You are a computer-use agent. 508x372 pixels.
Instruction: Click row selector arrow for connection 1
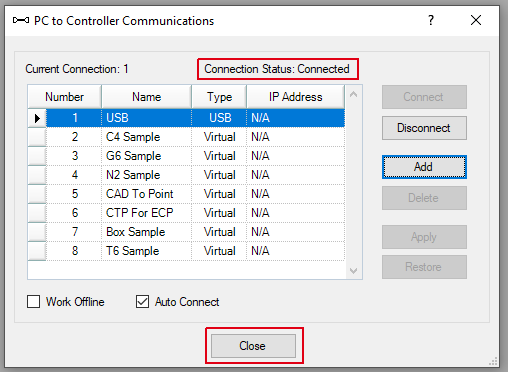[37, 118]
